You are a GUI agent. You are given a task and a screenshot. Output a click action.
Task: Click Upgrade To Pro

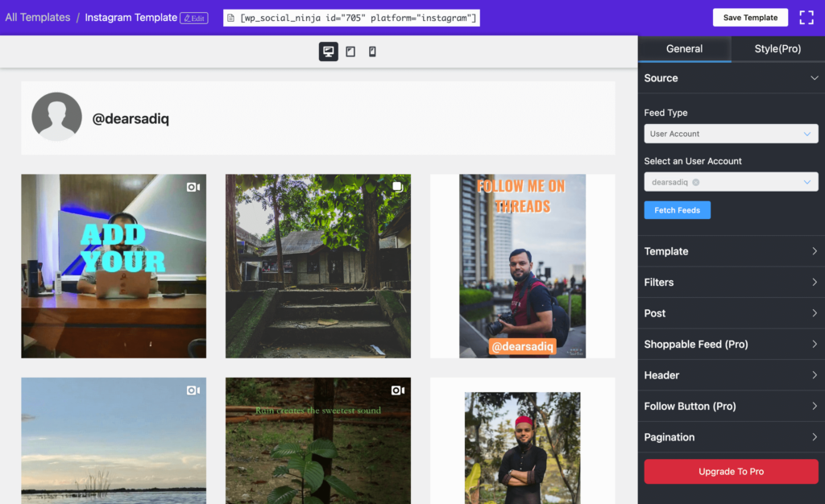(x=730, y=471)
